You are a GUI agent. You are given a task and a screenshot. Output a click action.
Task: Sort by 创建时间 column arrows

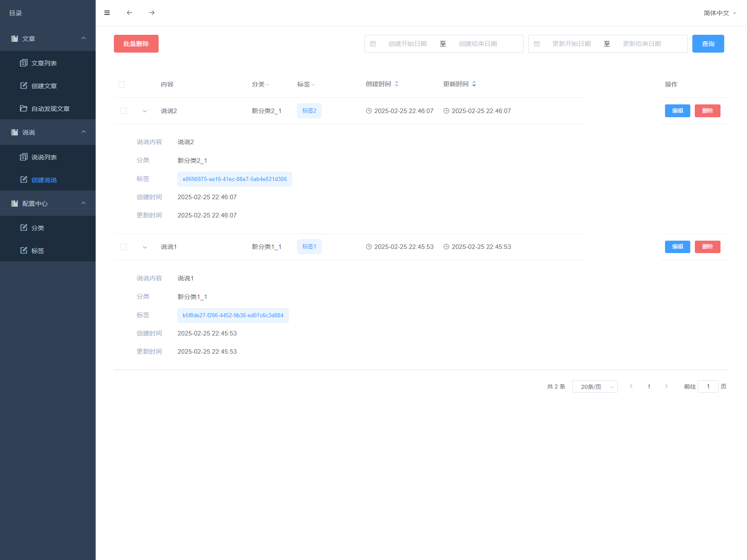coord(397,84)
